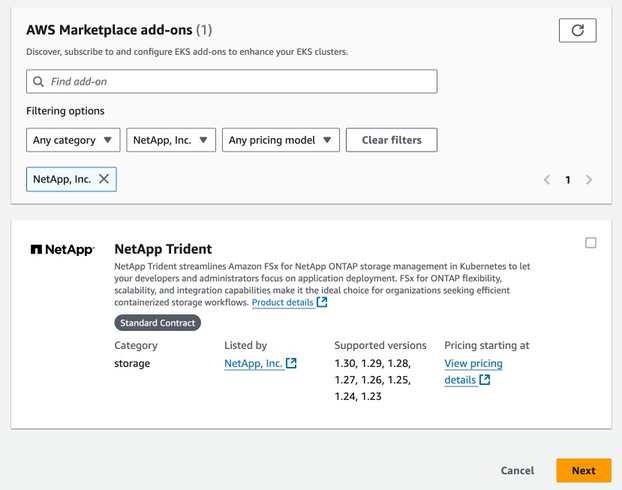Open the Product details link
The height and width of the screenshot is (490, 622).
(282, 302)
